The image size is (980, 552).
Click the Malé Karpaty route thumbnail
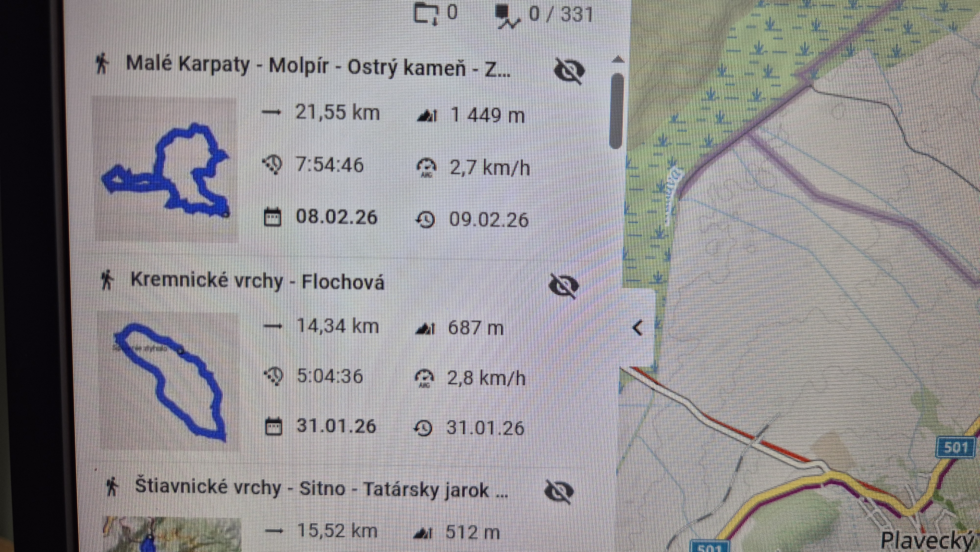165,169
